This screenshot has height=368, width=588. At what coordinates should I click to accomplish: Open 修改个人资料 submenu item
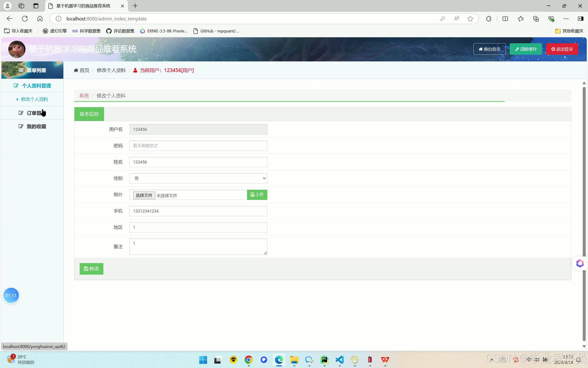pos(32,99)
